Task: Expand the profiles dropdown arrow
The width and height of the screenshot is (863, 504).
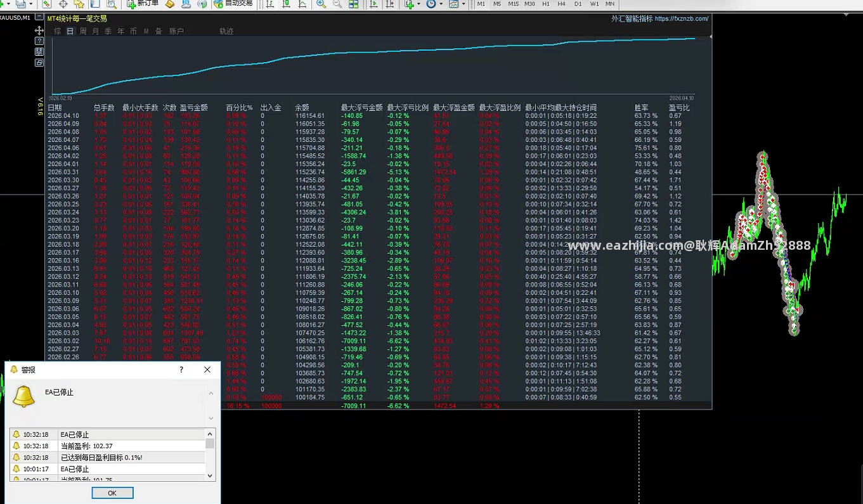Action: (x=31, y=4)
